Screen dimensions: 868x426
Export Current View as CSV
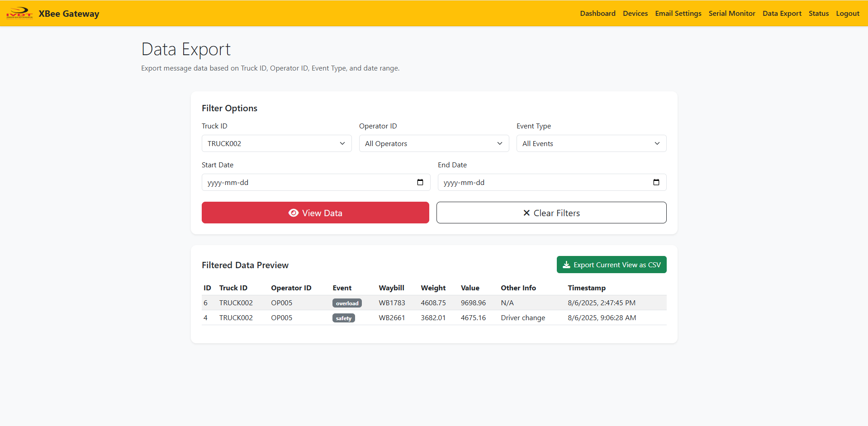612,265
